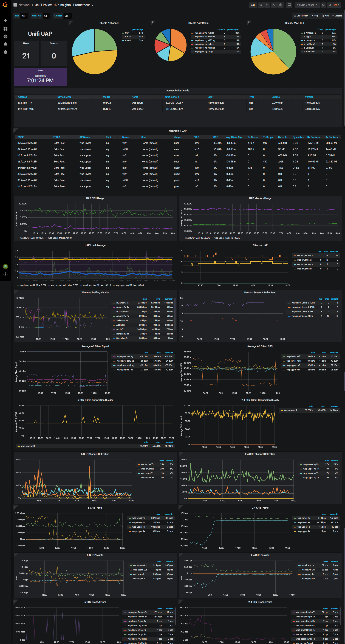Open the Last 3 hours time picker

pyautogui.click(x=307, y=5)
